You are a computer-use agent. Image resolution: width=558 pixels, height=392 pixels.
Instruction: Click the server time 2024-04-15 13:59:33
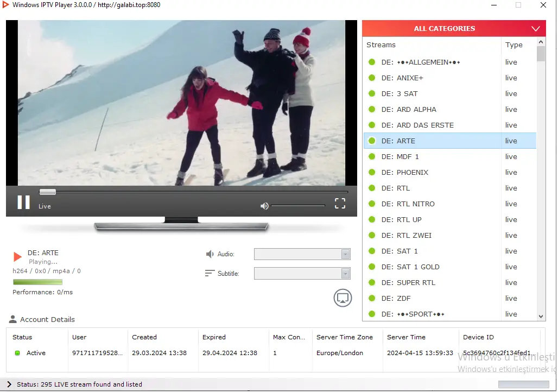tap(420, 353)
